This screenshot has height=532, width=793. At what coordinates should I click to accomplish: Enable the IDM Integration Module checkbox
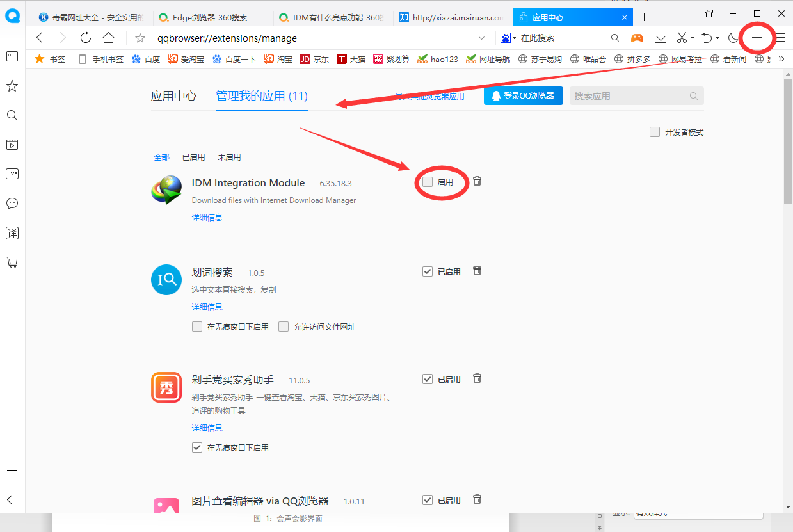(x=428, y=182)
